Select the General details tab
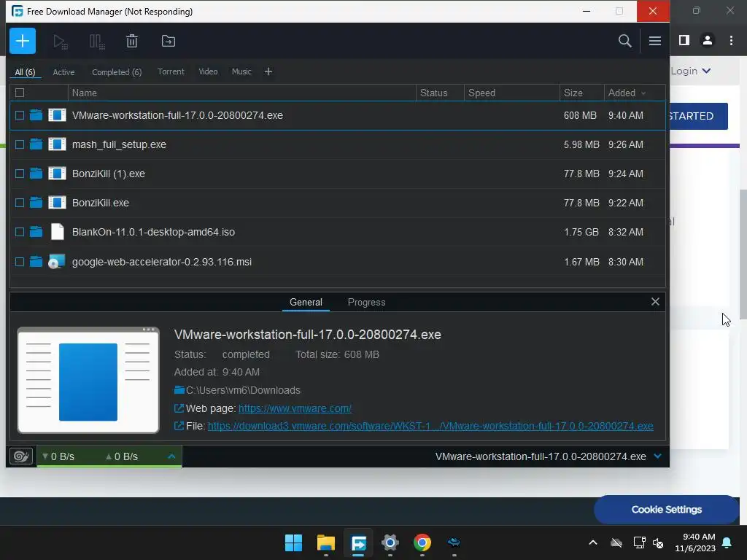This screenshot has height=560, width=747. pos(306,302)
